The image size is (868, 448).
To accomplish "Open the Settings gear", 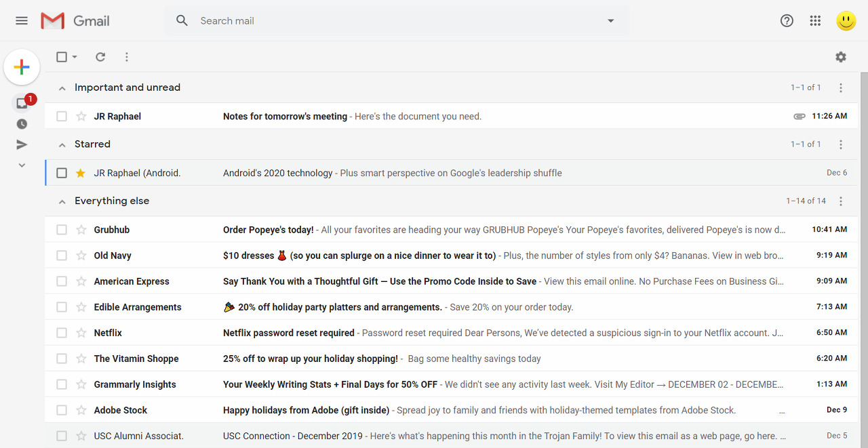I will [x=841, y=57].
